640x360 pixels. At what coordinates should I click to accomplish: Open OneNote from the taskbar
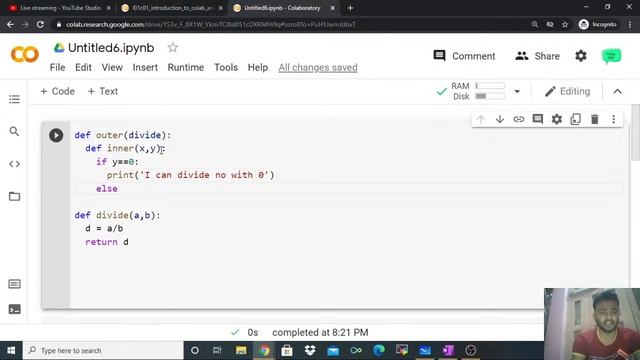tap(448, 351)
